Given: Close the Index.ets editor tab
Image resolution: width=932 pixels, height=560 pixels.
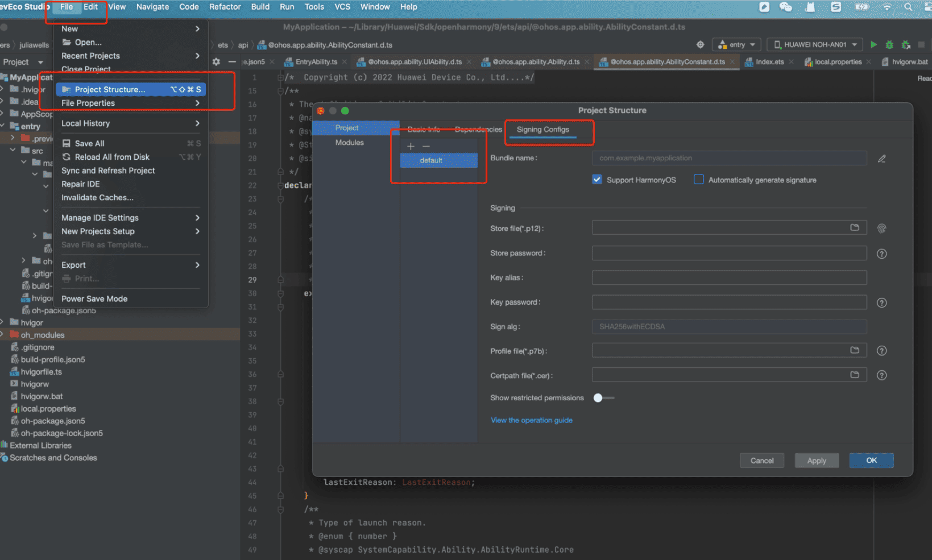Looking at the screenshot, I should (x=792, y=62).
